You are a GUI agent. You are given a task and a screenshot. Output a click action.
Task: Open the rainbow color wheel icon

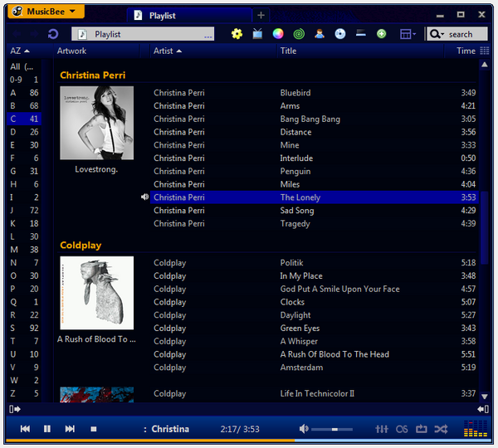[x=278, y=34]
